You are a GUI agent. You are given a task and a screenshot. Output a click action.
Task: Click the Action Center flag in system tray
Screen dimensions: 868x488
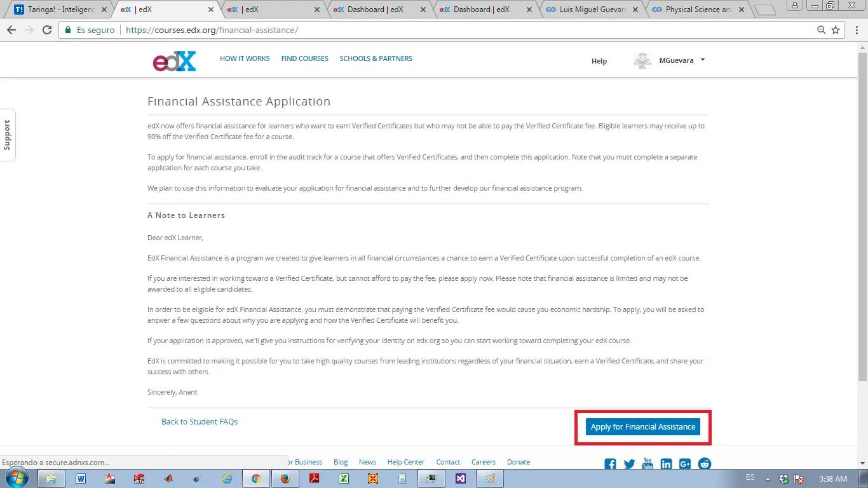(799, 479)
